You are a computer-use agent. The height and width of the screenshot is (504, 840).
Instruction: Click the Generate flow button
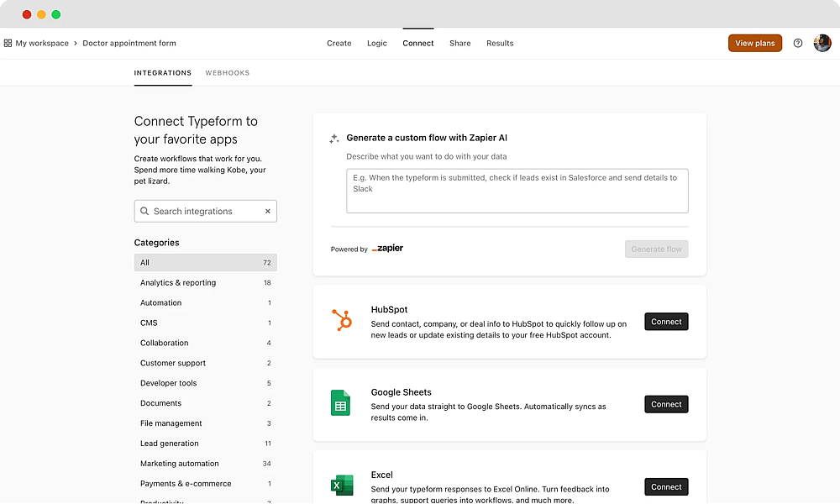pyautogui.click(x=656, y=249)
